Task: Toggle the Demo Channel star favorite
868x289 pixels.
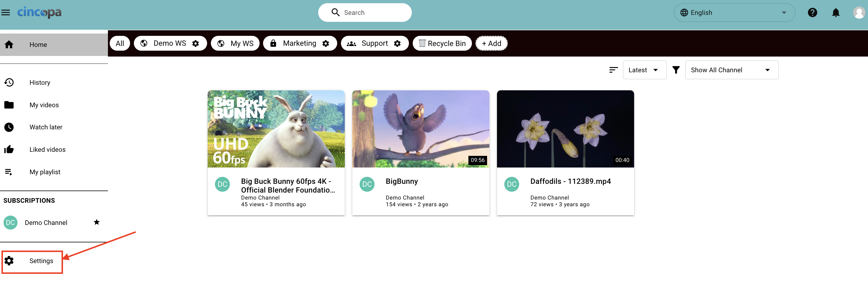Action: coord(97,222)
